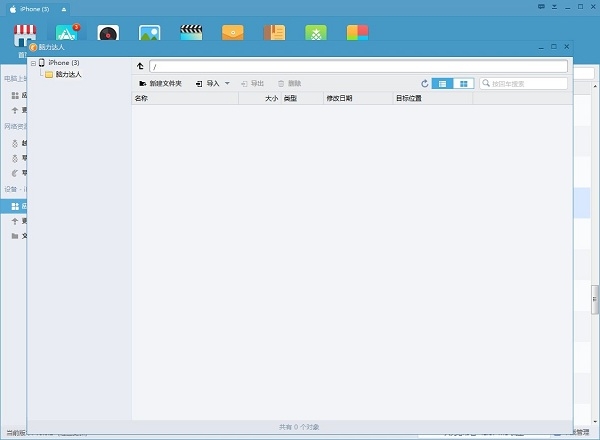
Task: Maximize the 脑力达人 file dialog
Action: point(554,47)
